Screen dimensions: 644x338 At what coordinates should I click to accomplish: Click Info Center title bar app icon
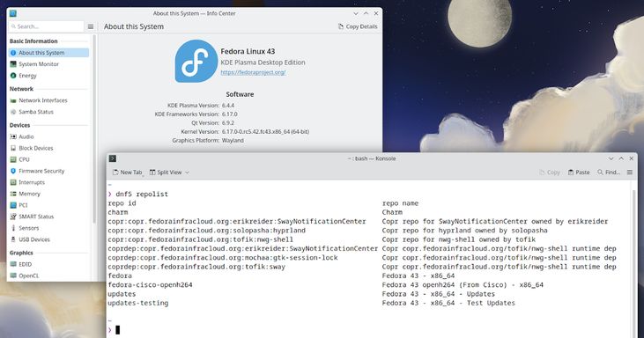click(x=12, y=13)
